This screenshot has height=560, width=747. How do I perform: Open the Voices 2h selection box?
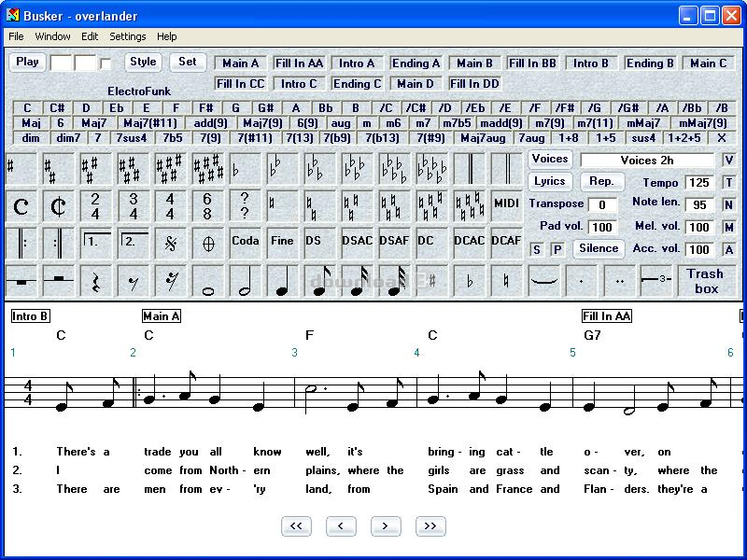646,161
